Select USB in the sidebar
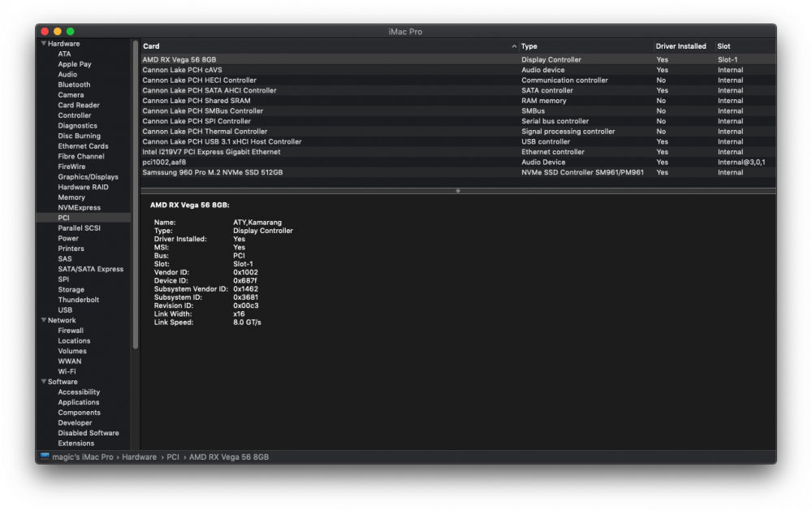Image resolution: width=812 pixels, height=511 pixels. 65,310
